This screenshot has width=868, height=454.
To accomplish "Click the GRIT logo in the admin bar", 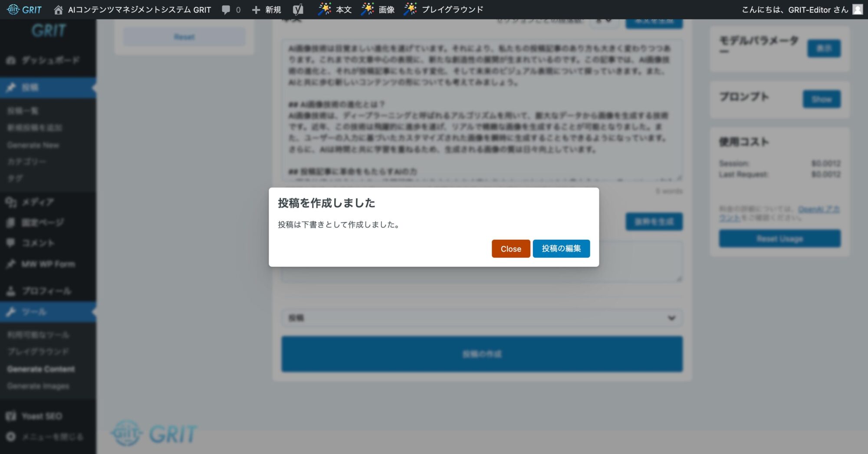I will click(24, 10).
